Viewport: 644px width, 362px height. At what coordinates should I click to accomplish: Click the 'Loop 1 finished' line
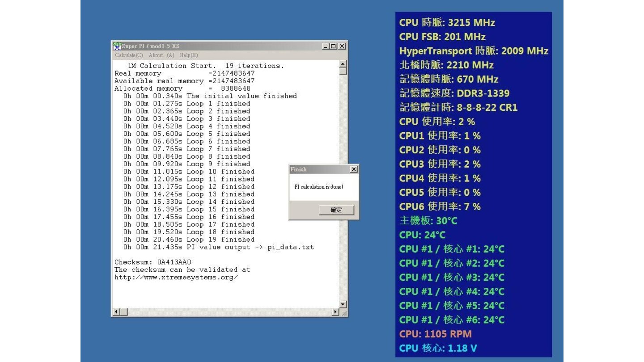187,104
